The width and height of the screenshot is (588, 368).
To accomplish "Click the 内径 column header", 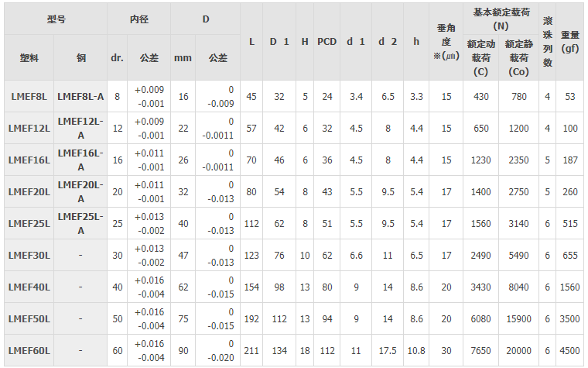I will coord(138,19).
